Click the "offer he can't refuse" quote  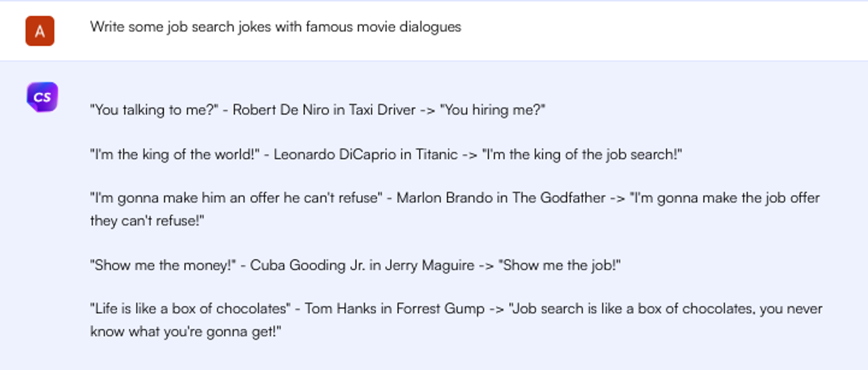(x=236, y=198)
